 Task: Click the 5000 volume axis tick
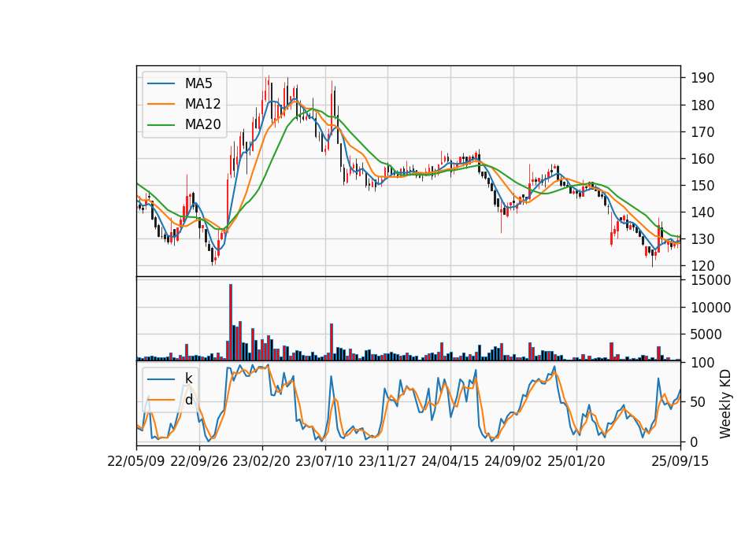(x=706, y=334)
